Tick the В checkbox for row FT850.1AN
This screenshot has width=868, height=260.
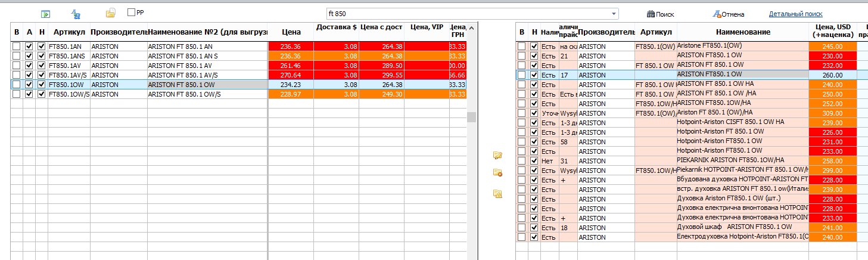pos(16,47)
